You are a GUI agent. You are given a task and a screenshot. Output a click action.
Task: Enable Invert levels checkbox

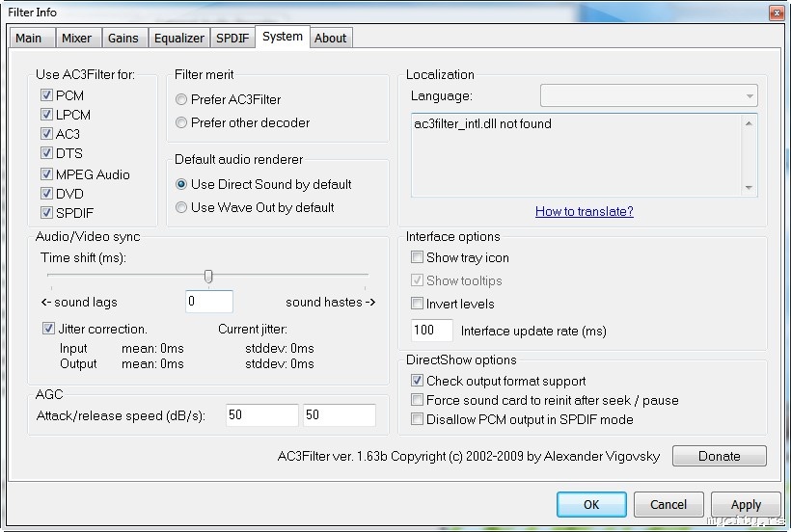(x=417, y=304)
